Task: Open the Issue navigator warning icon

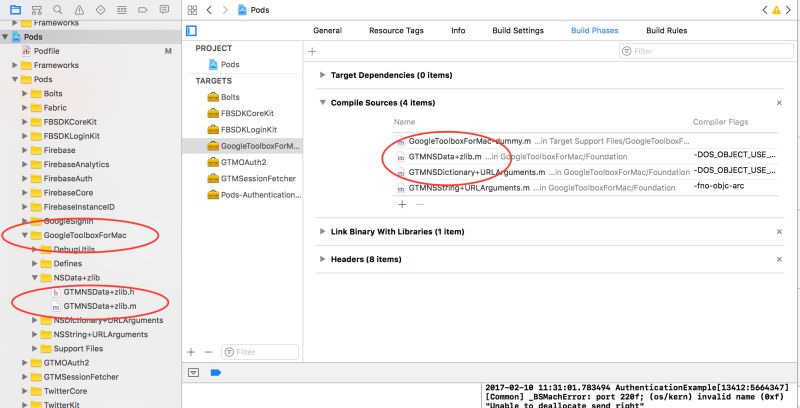Action: pyautogui.click(x=79, y=10)
